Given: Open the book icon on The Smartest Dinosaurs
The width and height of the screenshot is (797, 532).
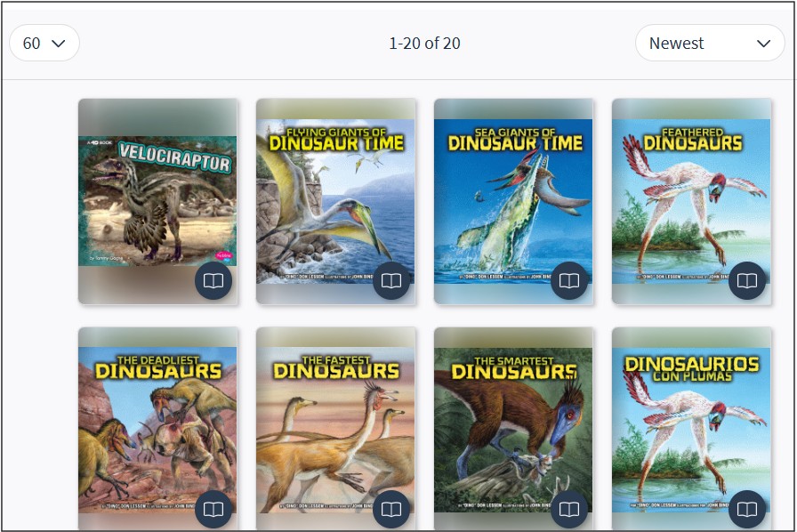Looking at the screenshot, I should (569, 509).
